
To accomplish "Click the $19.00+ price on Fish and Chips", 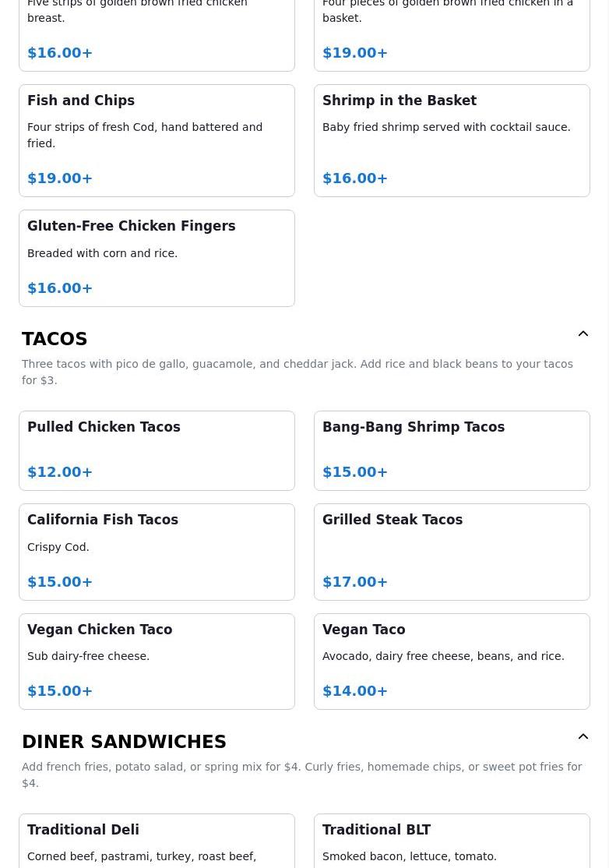I will coord(60,178).
